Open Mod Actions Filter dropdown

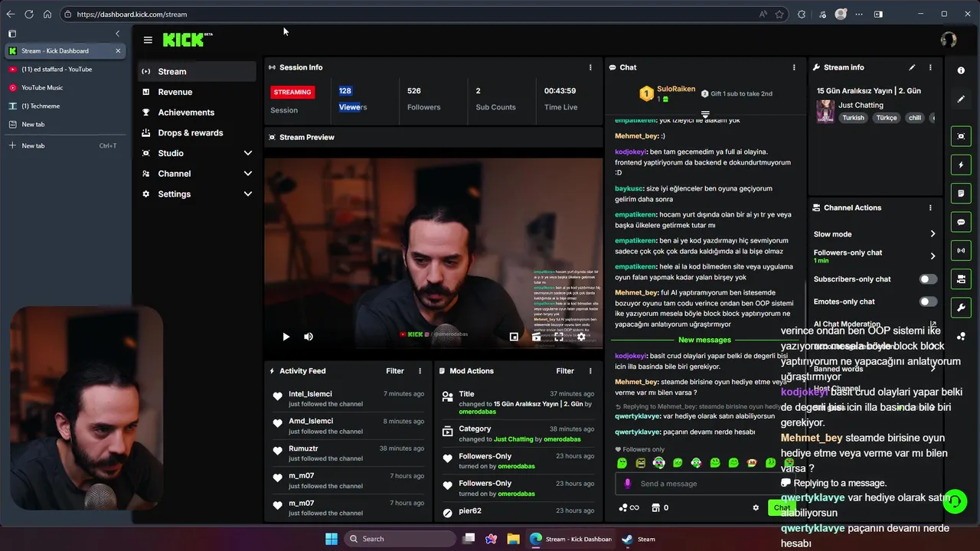565,371
